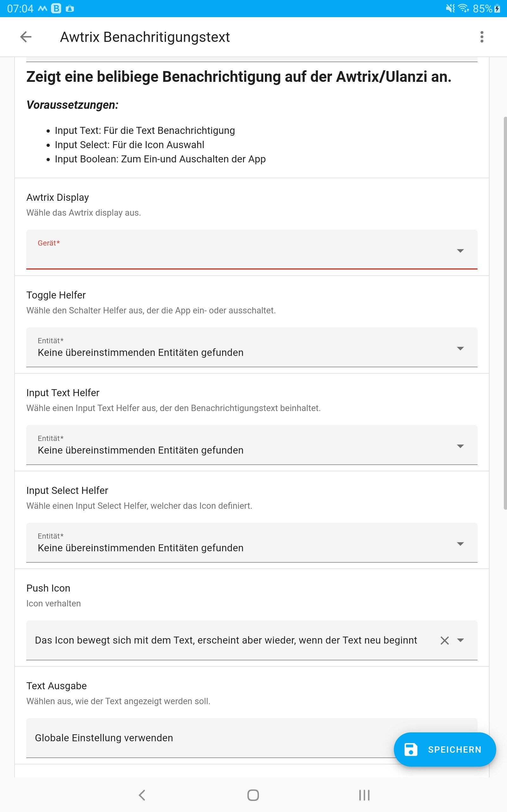Open the Toggle Helfer entity dropdown
Screen dimensions: 507x812
tap(460, 348)
